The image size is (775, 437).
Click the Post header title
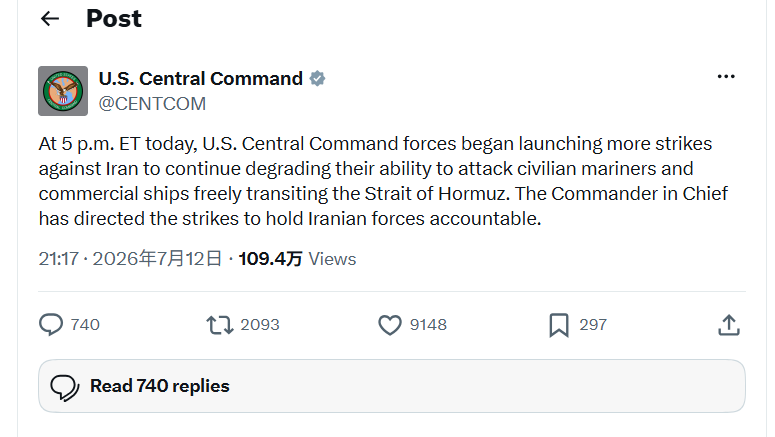114,19
